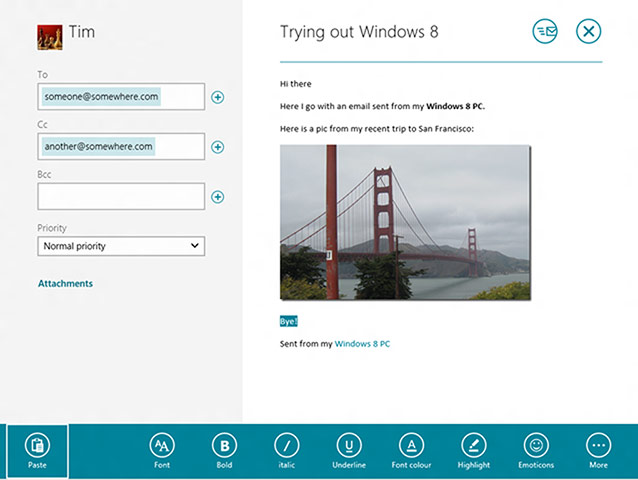
Task: Toggle Bold formatting
Action: point(224,446)
